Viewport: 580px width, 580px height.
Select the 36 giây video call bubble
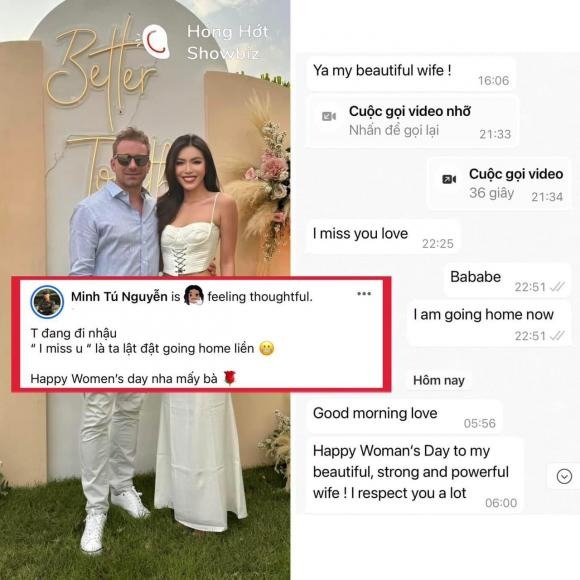coord(499,183)
